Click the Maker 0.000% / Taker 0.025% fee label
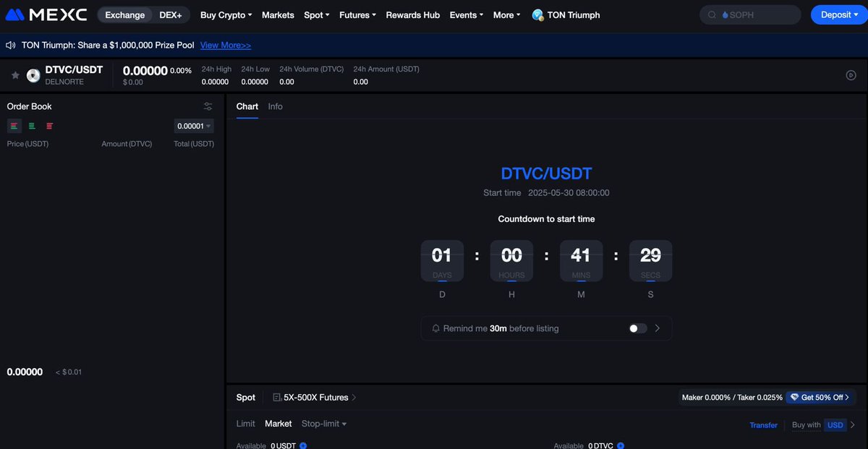This screenshot has width=868, height=449. click(x=732, y=398)
